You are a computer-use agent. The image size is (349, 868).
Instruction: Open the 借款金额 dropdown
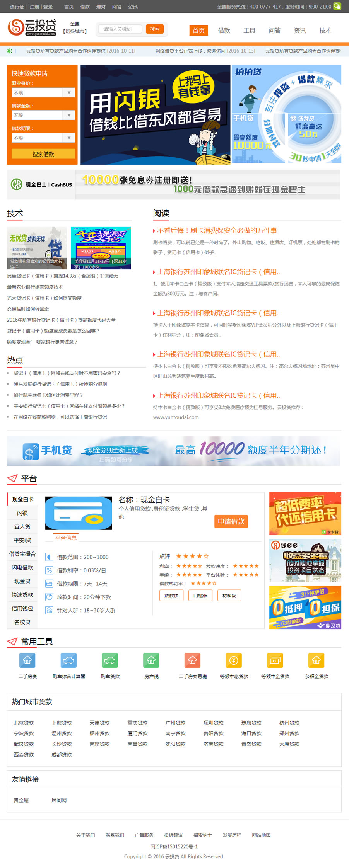(x=43, y=115)
